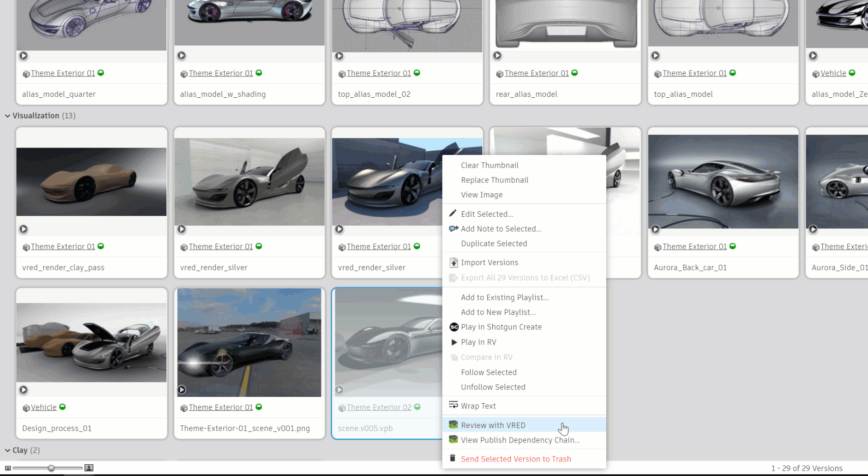Open Theme Exterior 01 link on rear_alias_model
The width and height of the screenshot is (868, 476).
click(537, 73)
